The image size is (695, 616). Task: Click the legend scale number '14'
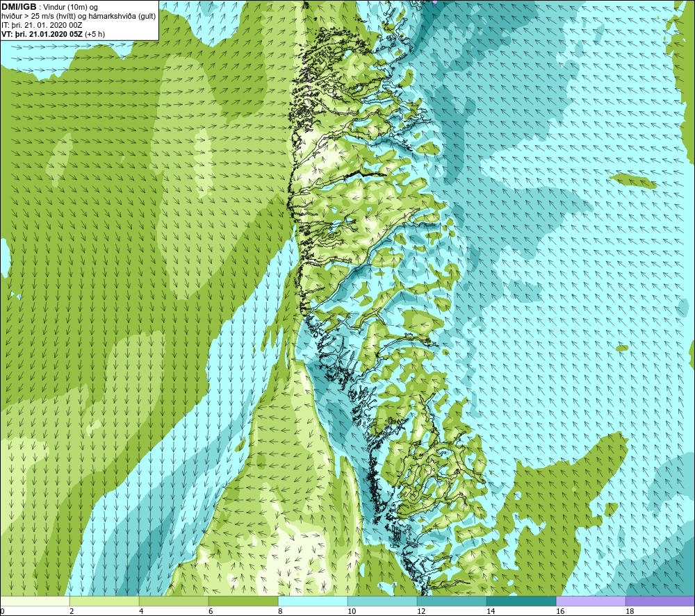[x=491, y=611]
